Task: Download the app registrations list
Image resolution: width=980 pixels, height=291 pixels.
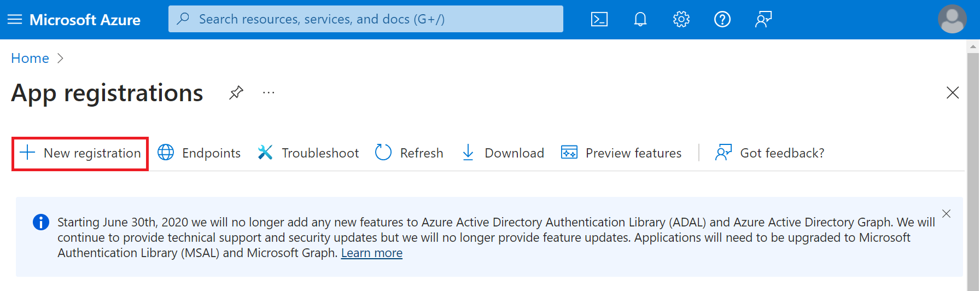Action: pyautogui.click(x=503, y=153)
